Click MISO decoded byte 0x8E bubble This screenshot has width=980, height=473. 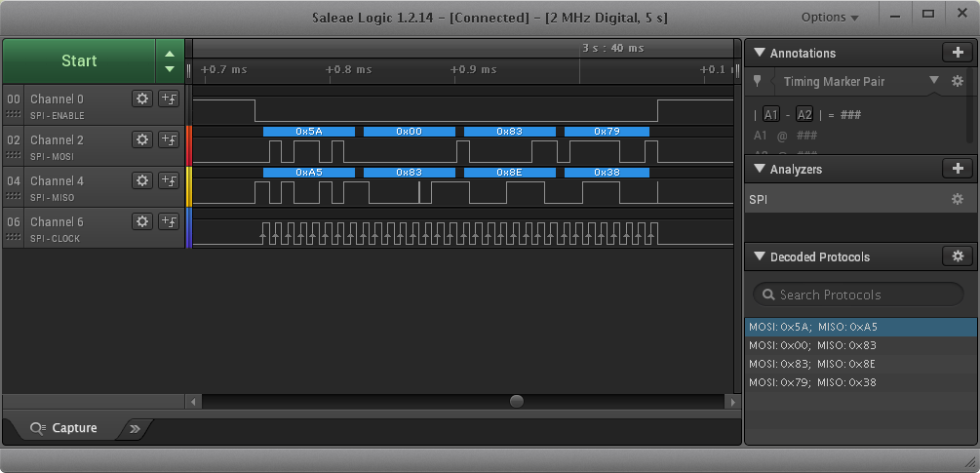509,173
